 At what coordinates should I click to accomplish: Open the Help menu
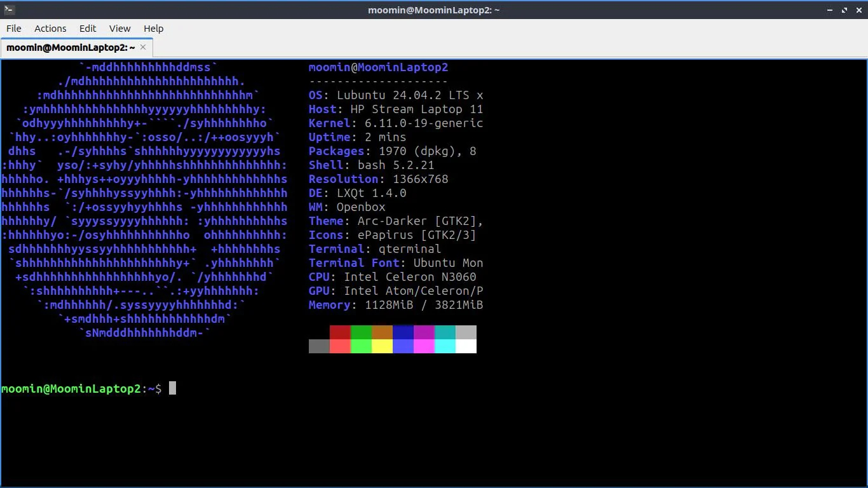coord(153,29)
